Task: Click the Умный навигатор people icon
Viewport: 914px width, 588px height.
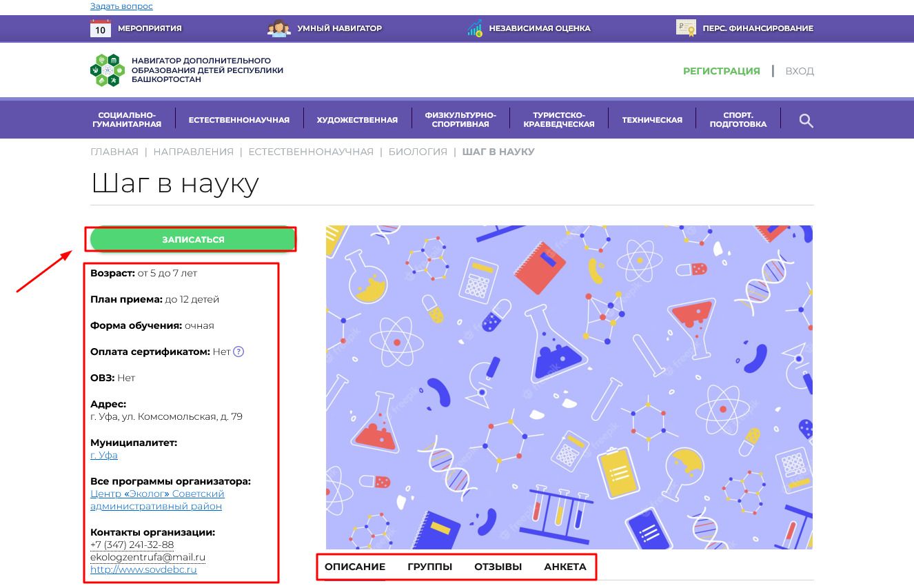Action: pos(279,28)
